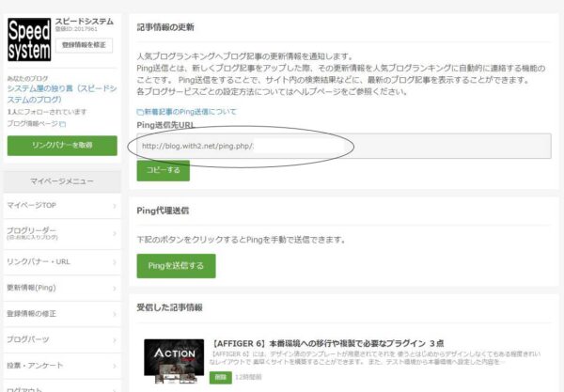
Task: Click chevron beside 投票・アンケート
Action: coord(115,366)
